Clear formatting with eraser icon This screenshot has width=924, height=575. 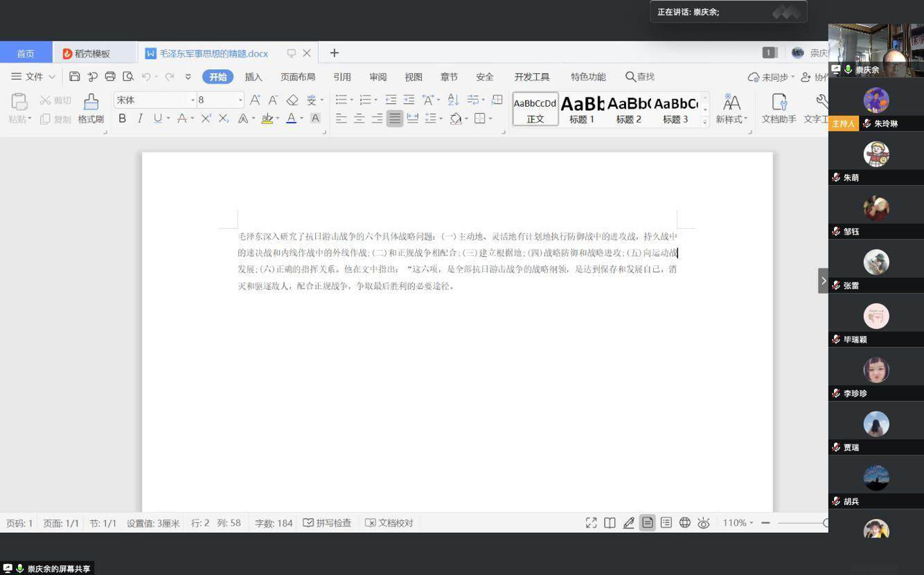click(292, 100)
